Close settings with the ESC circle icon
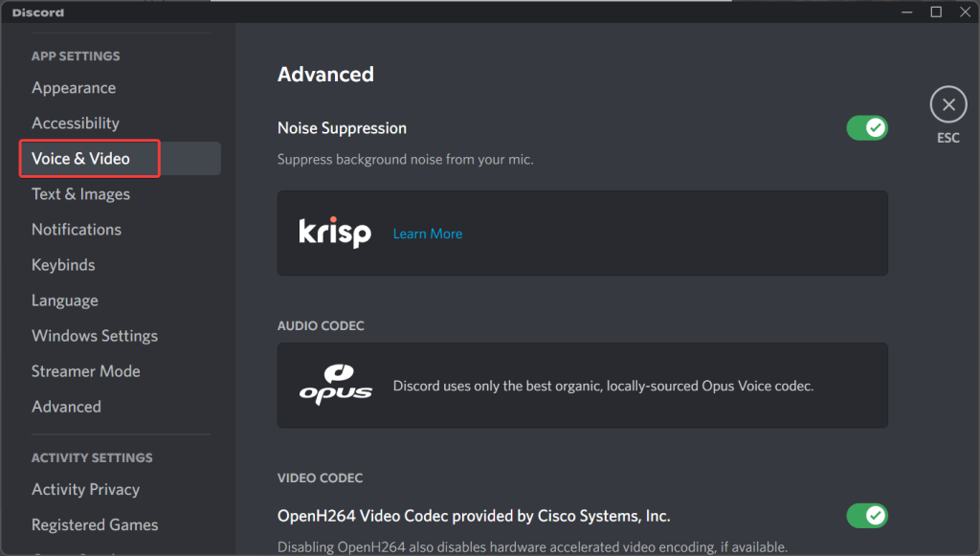Image resolution: width=980 pixels, height=556 pixels. click(x=948, y=104)
